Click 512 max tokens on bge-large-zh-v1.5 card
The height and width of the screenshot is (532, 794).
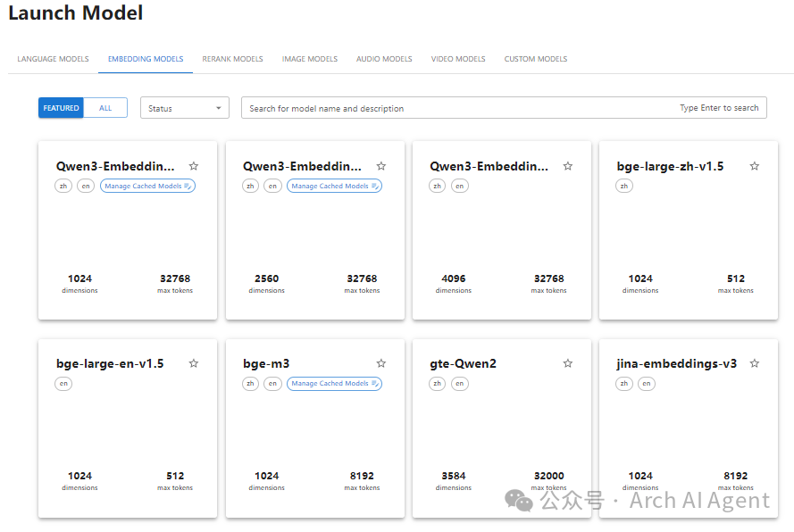coord(736,278)
